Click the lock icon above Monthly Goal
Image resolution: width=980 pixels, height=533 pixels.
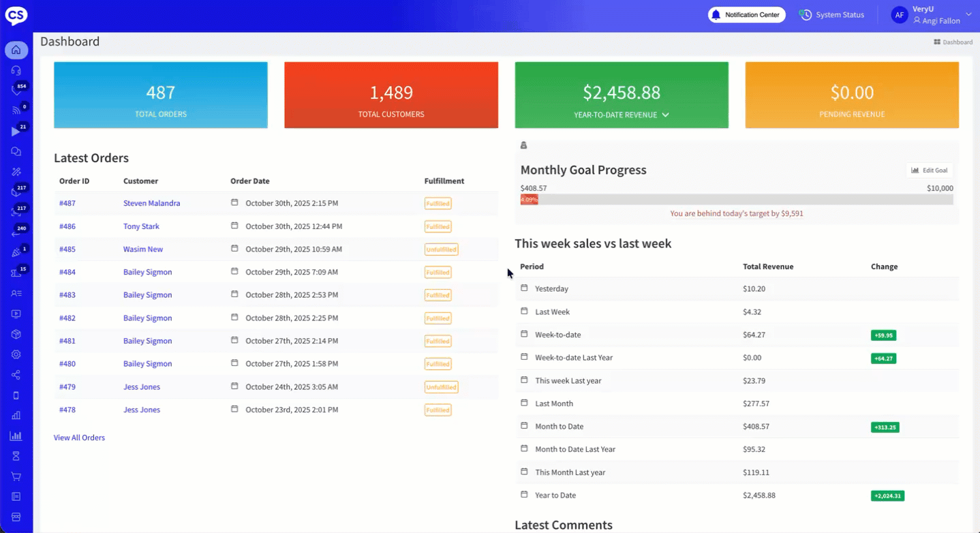523,145
